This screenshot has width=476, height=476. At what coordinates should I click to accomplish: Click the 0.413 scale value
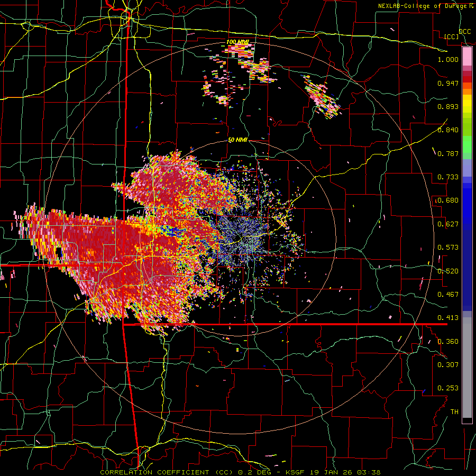tap(448, 318)
